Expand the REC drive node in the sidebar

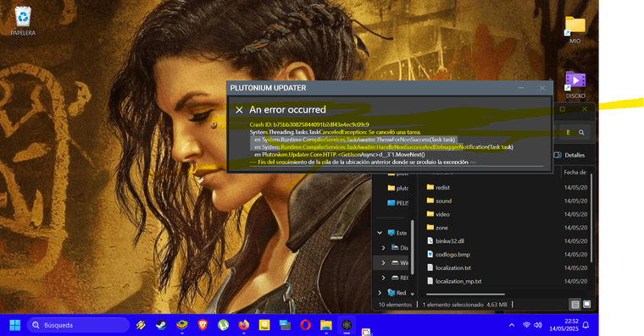click(383, 278)
